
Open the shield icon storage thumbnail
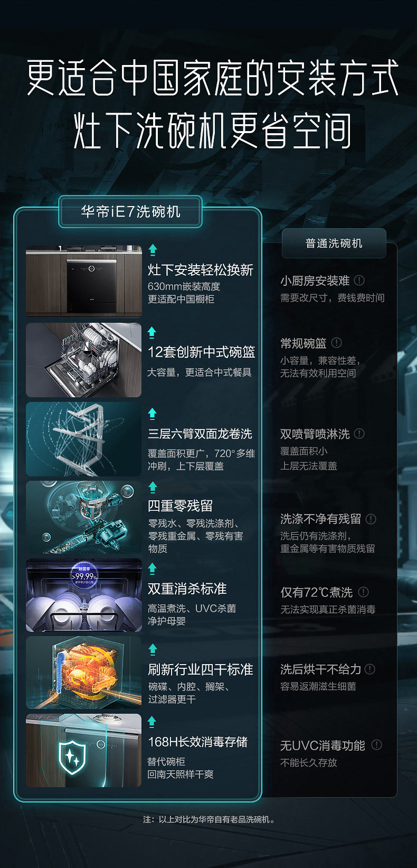[x=84, y=751]
